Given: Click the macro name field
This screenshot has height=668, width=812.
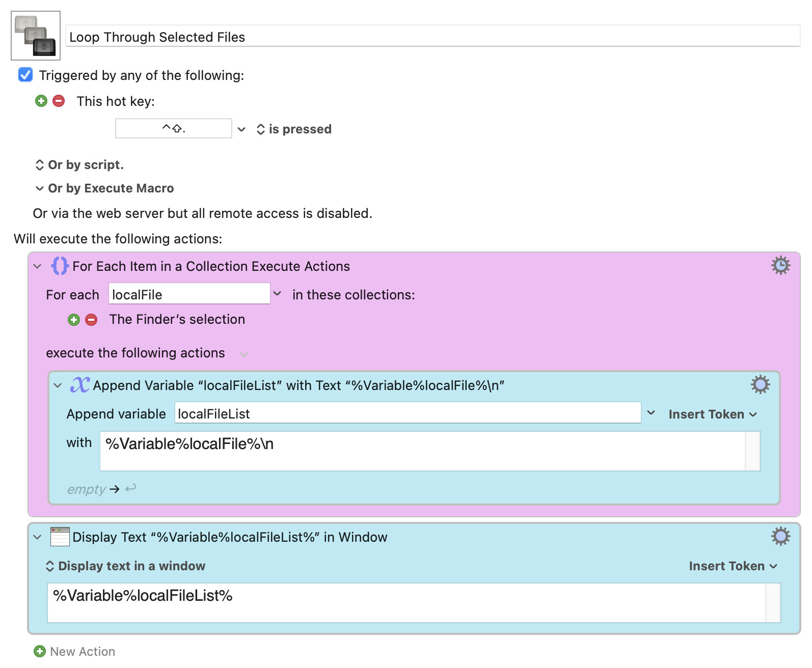Looking at the screenshot, I should (x=433, y=37).
